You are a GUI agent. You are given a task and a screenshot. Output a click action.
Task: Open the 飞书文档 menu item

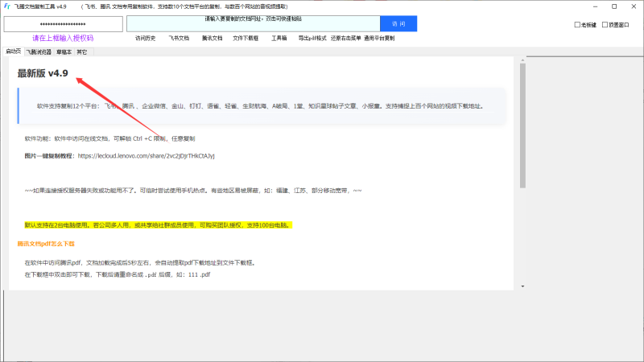click(x=179, y=38)
